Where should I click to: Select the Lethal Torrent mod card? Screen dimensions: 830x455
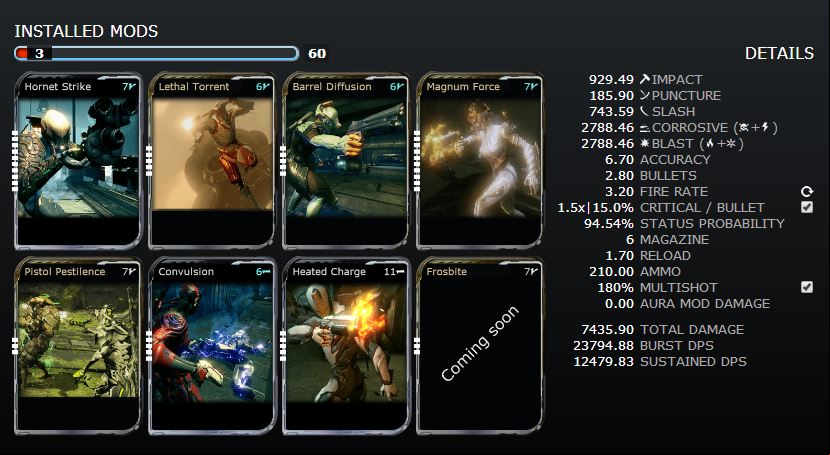212,161
